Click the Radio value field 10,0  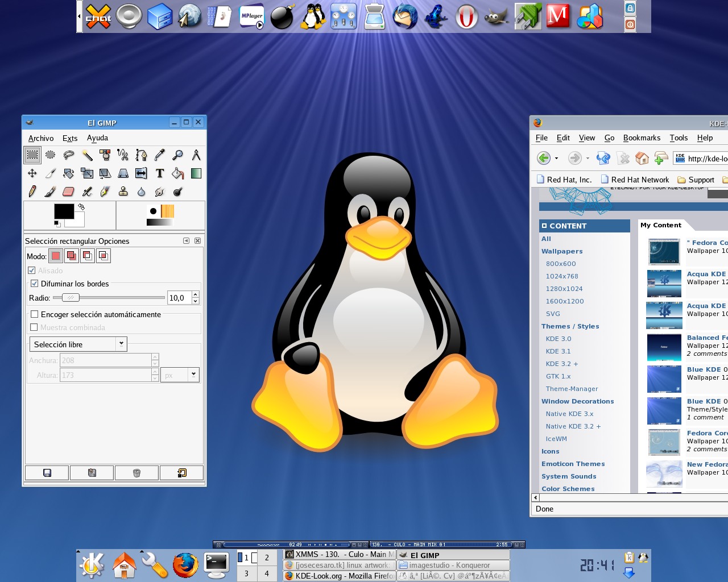[180, 297]
